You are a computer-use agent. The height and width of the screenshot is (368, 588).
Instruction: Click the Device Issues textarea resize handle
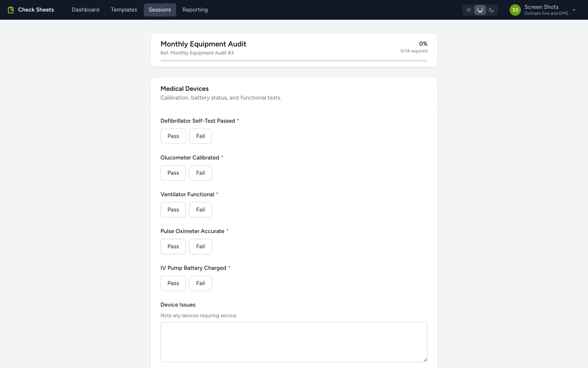(x=425, y=359)
